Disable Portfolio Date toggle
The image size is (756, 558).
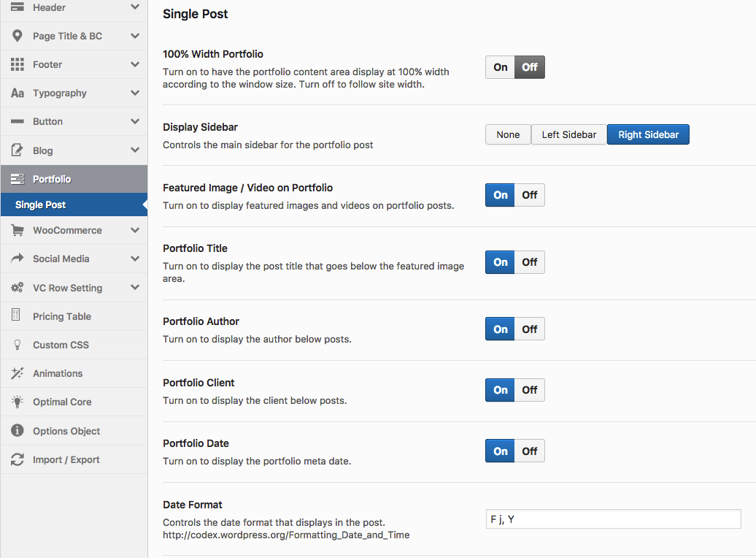(x=530, y=451)
